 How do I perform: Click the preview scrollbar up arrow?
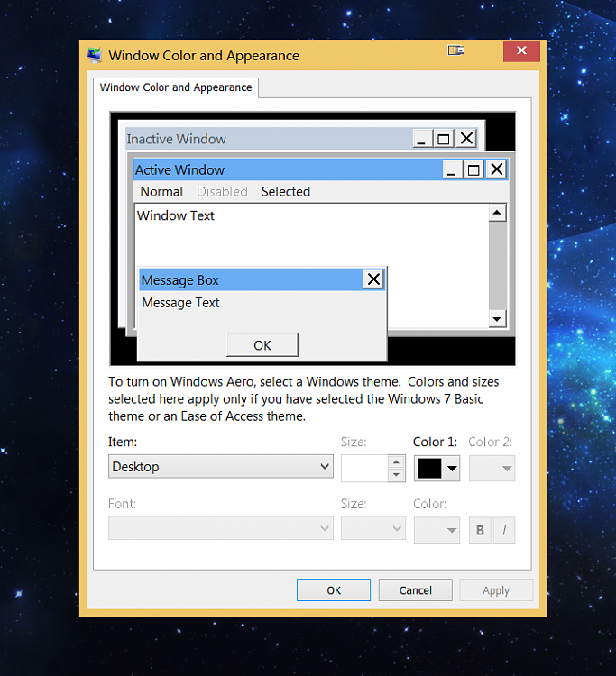coord(497,213)
